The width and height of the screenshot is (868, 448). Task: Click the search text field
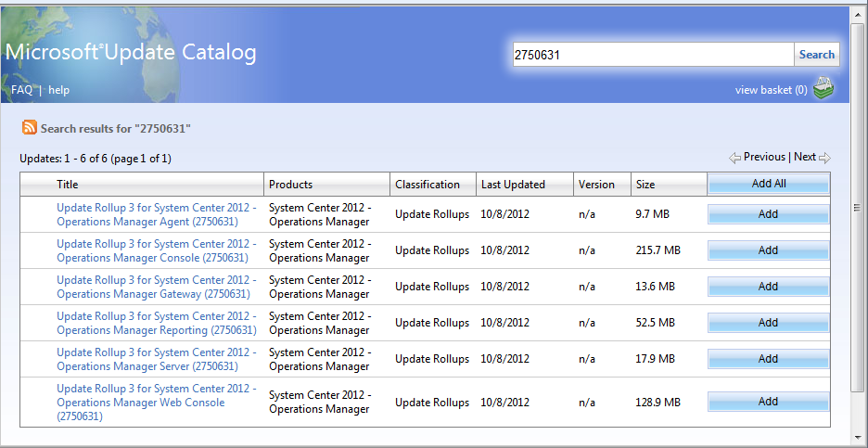(653, 55)
